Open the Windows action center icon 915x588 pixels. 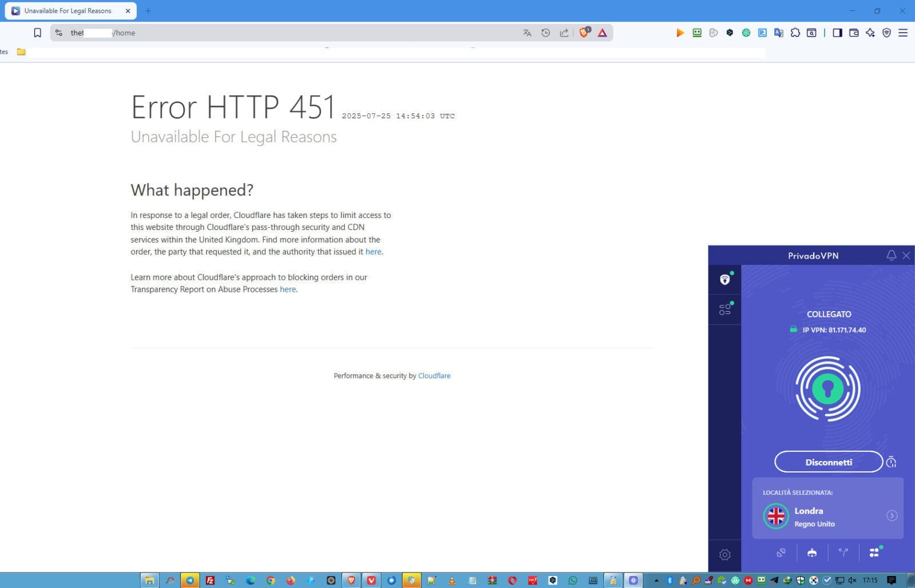click(891, 580)
